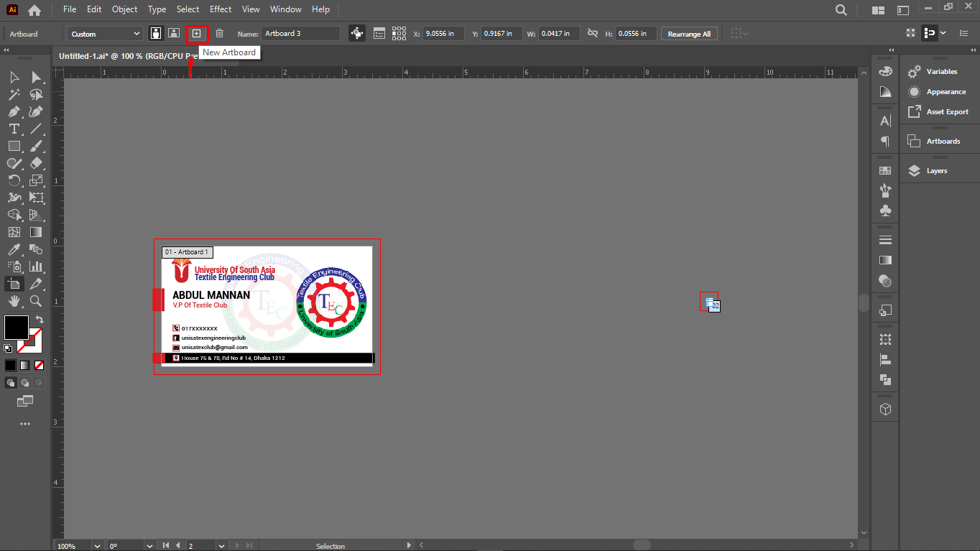Select the Hand tool

pos(14,301)
